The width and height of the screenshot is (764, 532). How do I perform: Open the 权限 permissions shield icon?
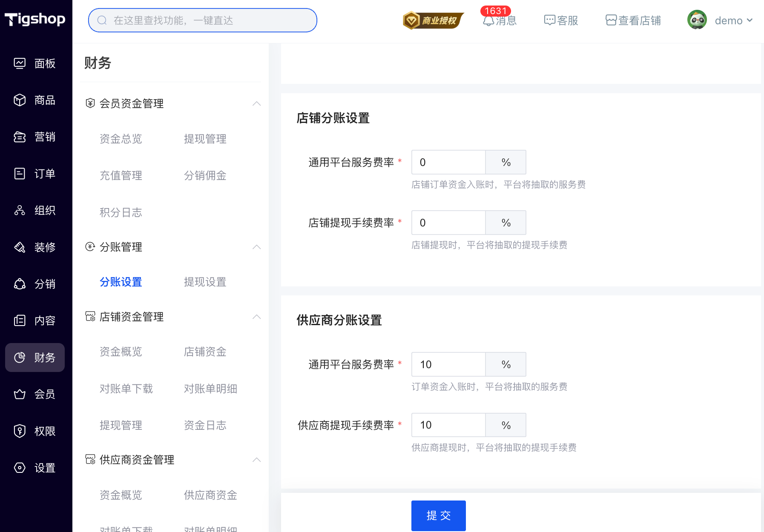tap(20, 431)
